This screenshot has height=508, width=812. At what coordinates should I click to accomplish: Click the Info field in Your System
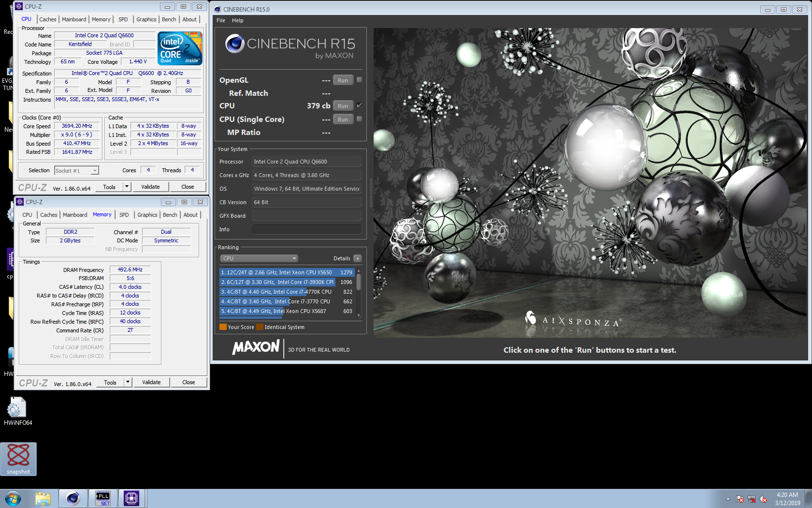pyautogui.click(x=306, y=229)
